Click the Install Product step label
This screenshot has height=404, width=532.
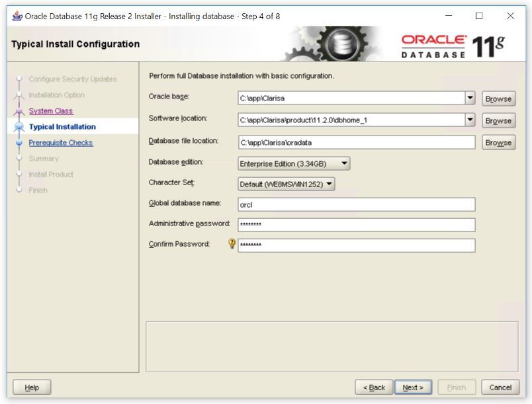[51, 174]
